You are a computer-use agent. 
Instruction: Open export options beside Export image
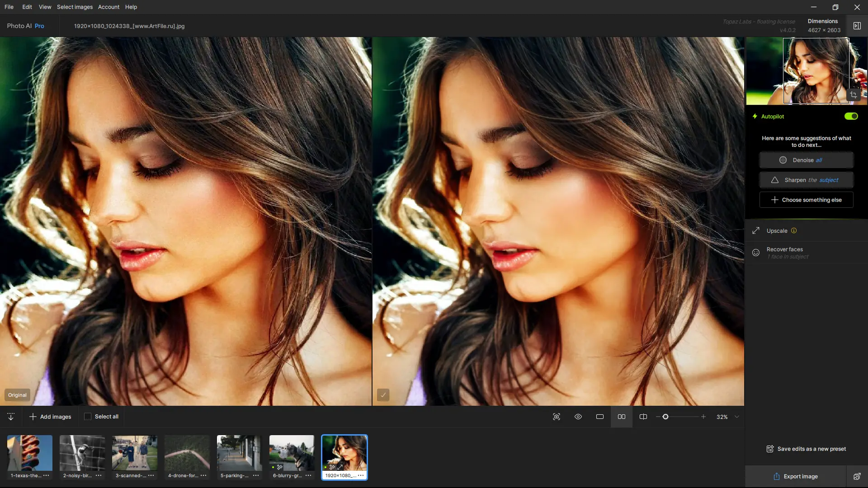857,476
